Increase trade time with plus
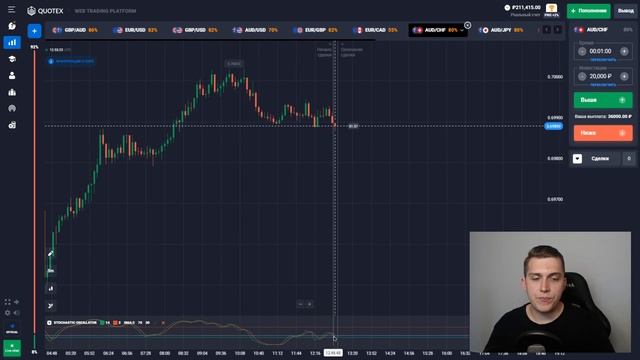 coord(624,51)
